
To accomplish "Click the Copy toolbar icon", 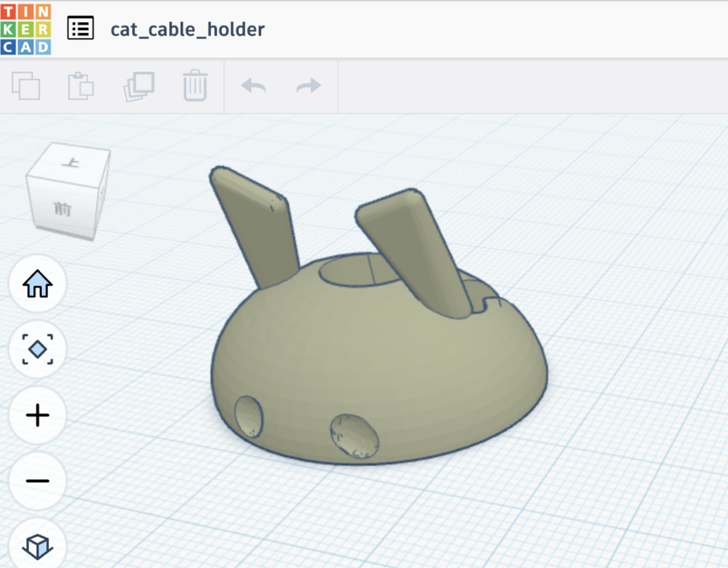I will [26, 86].
